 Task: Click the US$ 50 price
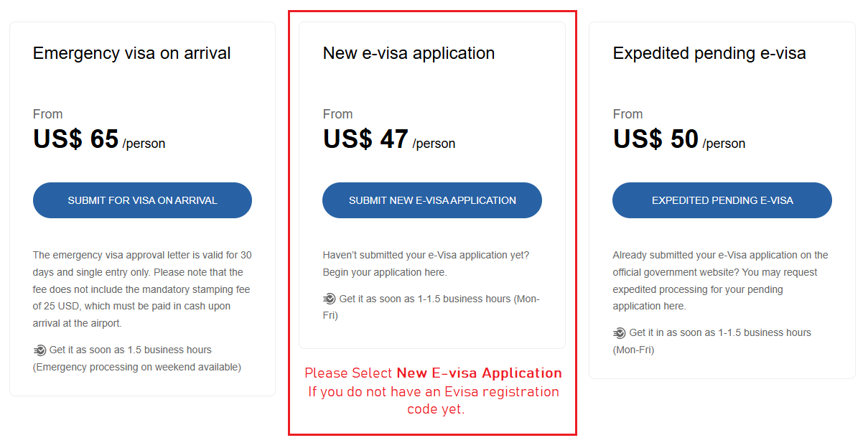pos(656,139)
